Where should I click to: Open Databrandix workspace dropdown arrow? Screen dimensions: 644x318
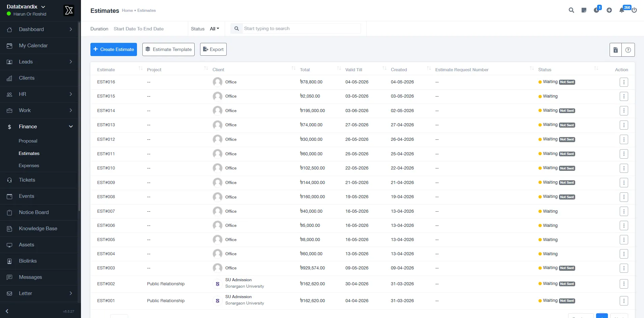43,7
